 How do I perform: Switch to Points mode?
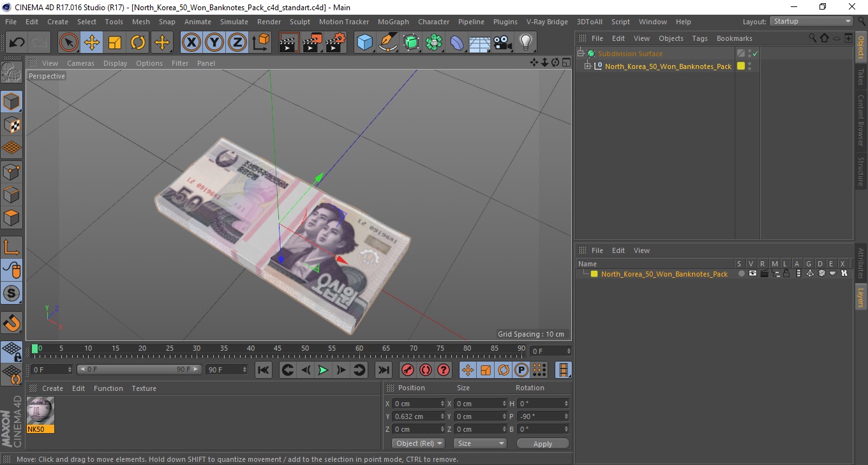click(11, 171)
